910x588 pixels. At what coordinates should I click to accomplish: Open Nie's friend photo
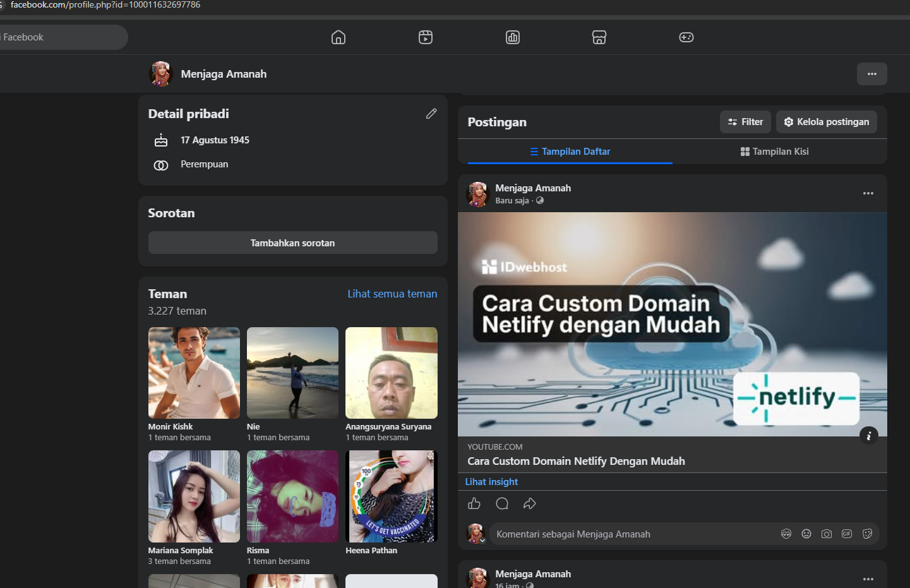pyautogui.click(x=292, y=373)
